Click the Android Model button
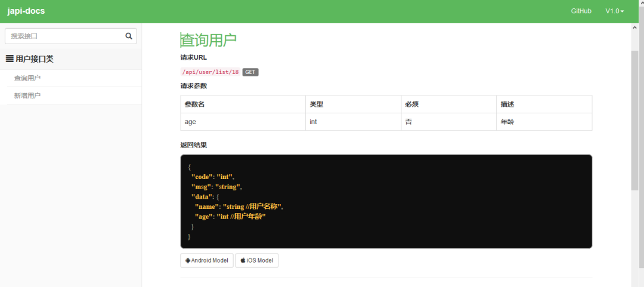The width and height of the screenshot is (644, 287). click(x=207, y=260)
